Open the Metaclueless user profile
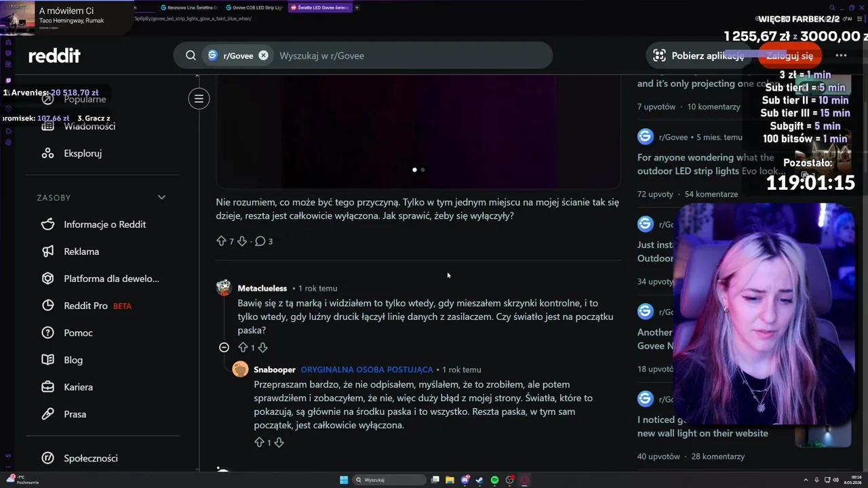 coord(262,288)
